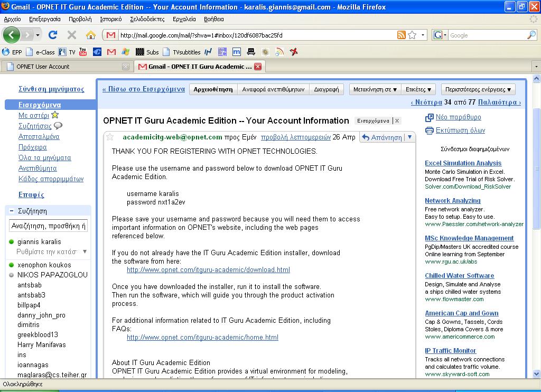
Task: Open the YouTube bookmark icon
Action: (x=83, y=52)
